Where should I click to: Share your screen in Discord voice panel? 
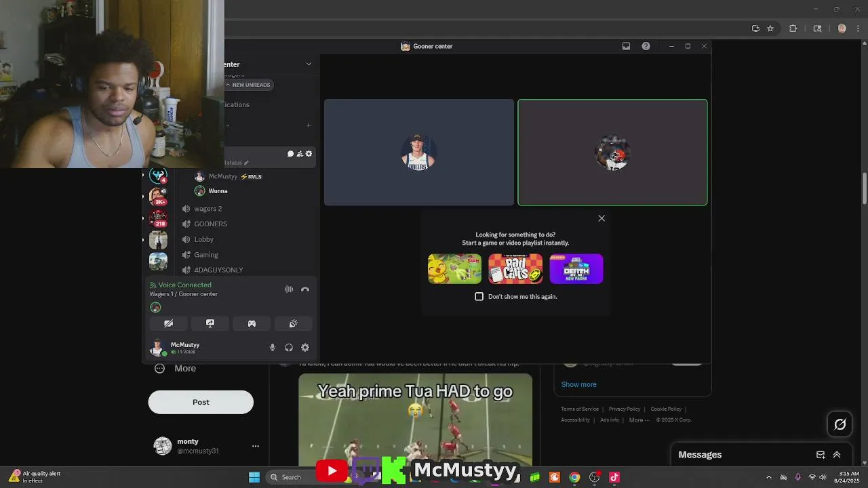(210, 323)
